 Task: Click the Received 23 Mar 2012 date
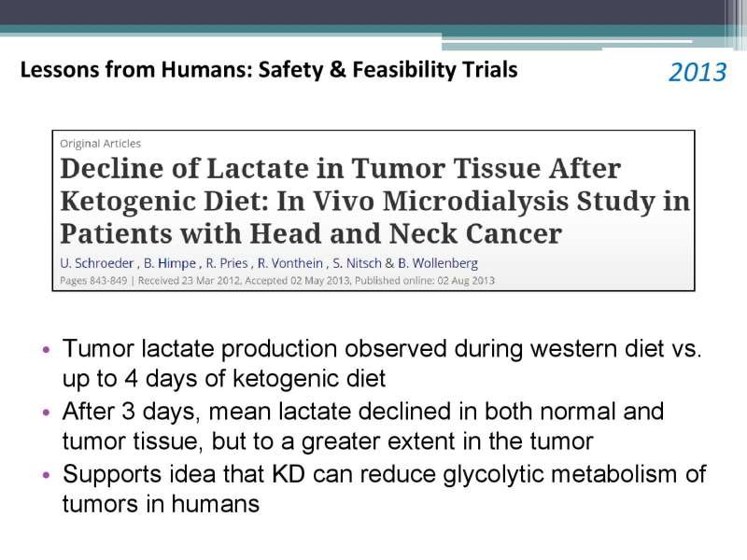click(x=190, y=281)
